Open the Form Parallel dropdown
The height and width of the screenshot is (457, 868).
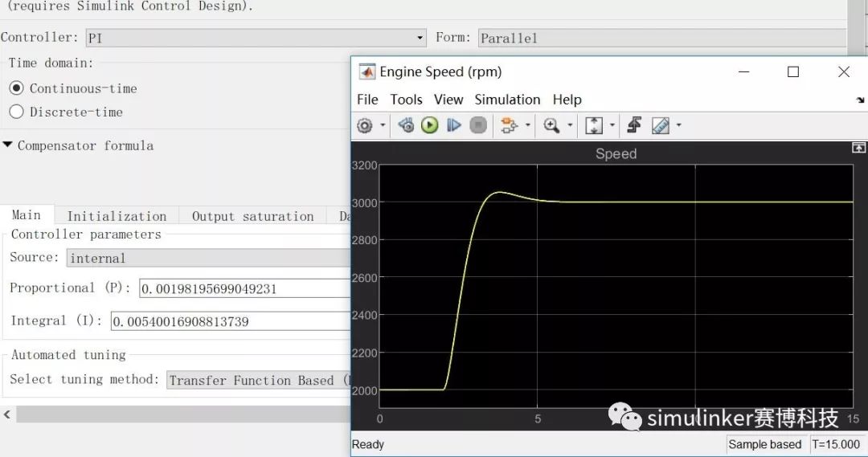[x=662, y=38]
